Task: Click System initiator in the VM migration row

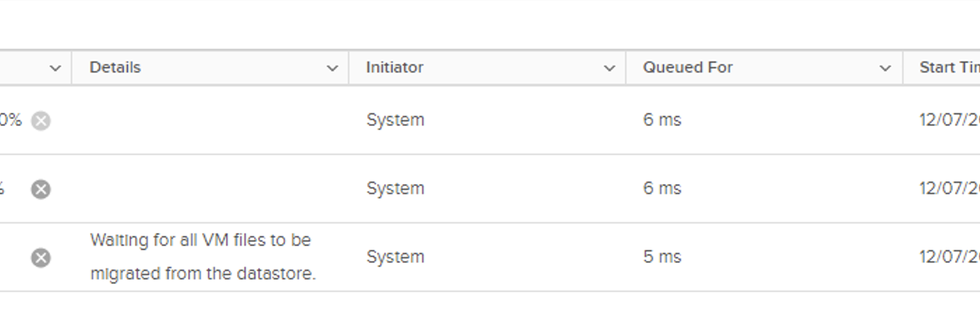Action: [x=395, y=257]
